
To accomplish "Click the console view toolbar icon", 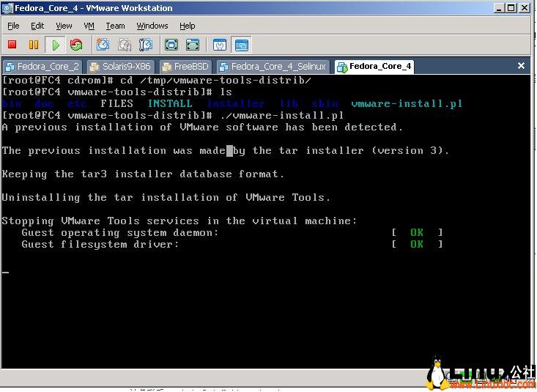I will point(242,45).
